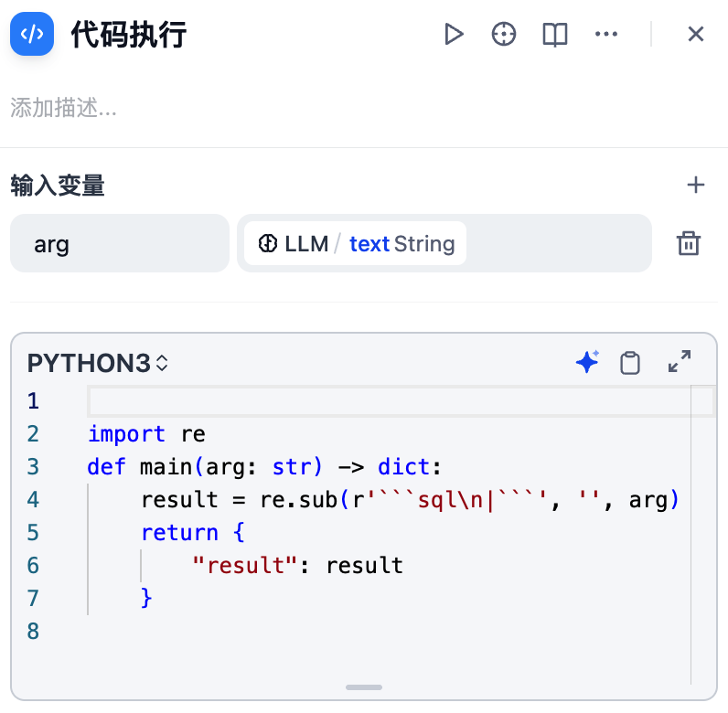Click the closing brace on line 7
The height and width of the screenshot is (713, 728).
(x=146, y=598)
